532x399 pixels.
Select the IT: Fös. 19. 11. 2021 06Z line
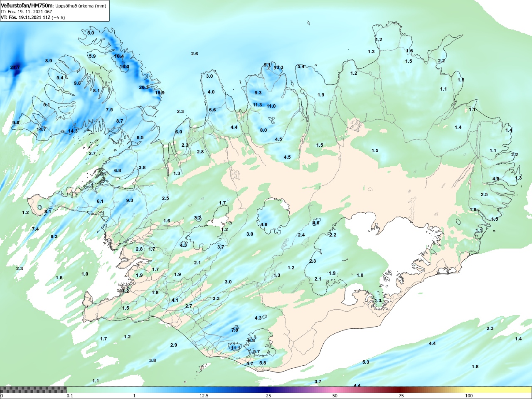27,12
